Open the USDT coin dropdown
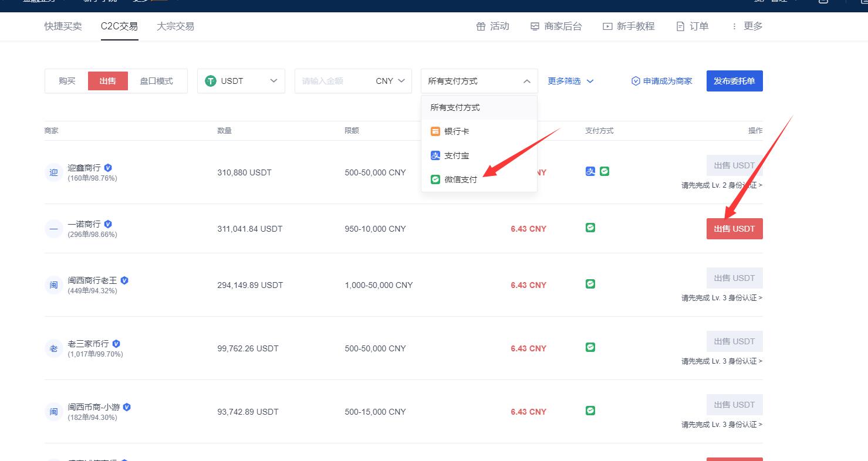 point(273,81)
